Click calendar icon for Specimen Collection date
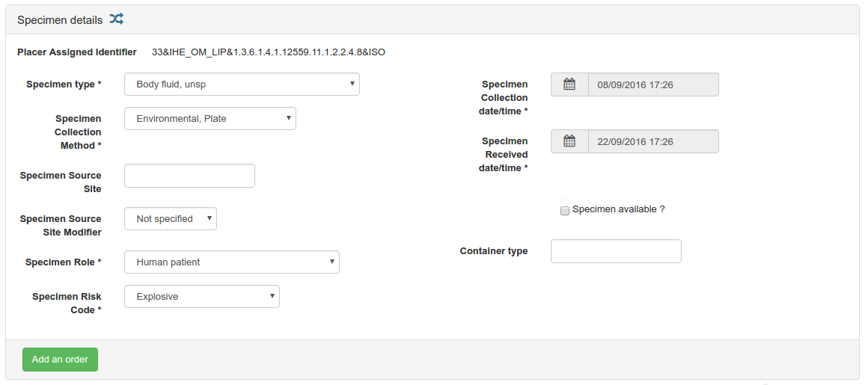The image size is (868, 385). [x=569, y=84]
